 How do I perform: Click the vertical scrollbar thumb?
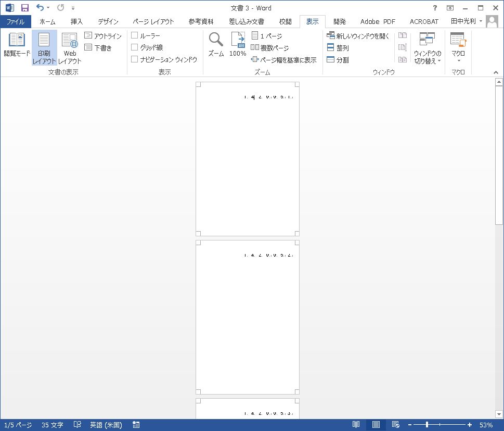pyautogui.click(x=499, y=155)
